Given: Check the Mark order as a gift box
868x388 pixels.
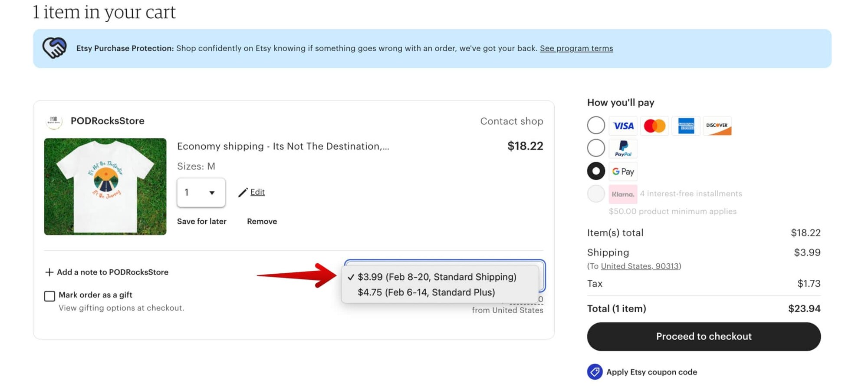Looking at the screenshot, I should coord(49,296).
